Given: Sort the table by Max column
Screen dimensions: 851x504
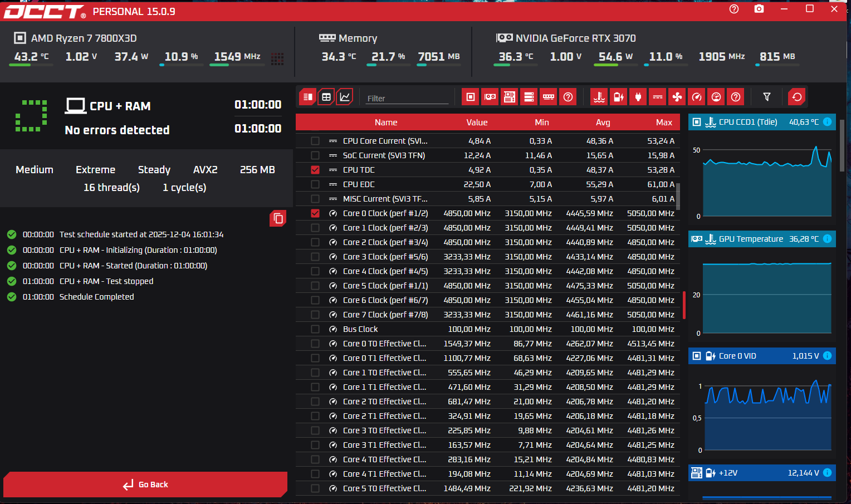Looking at the screenshot, I should (x=664, y=123).
